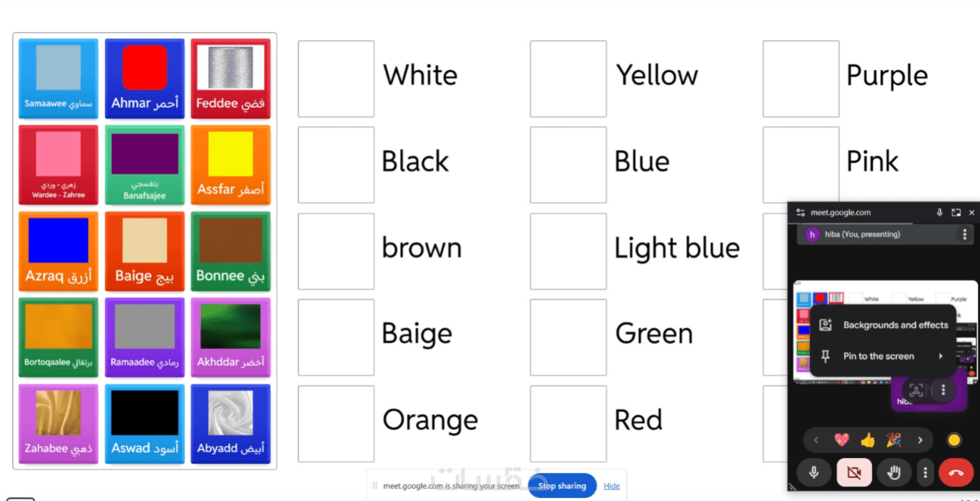Click site info icon beside meet.google.com
Viewport: 980px width, 501px height.
(x=801, y=212)
